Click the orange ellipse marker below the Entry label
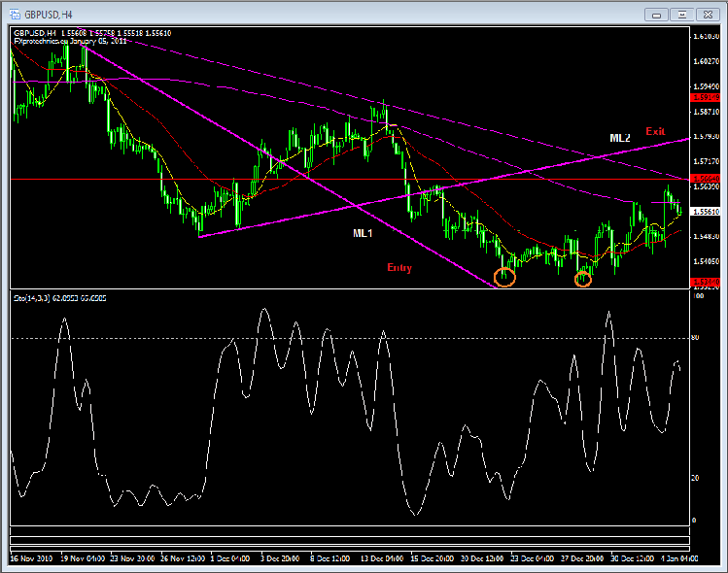Viewport: 728px width, 573px height. click(504, 277)
